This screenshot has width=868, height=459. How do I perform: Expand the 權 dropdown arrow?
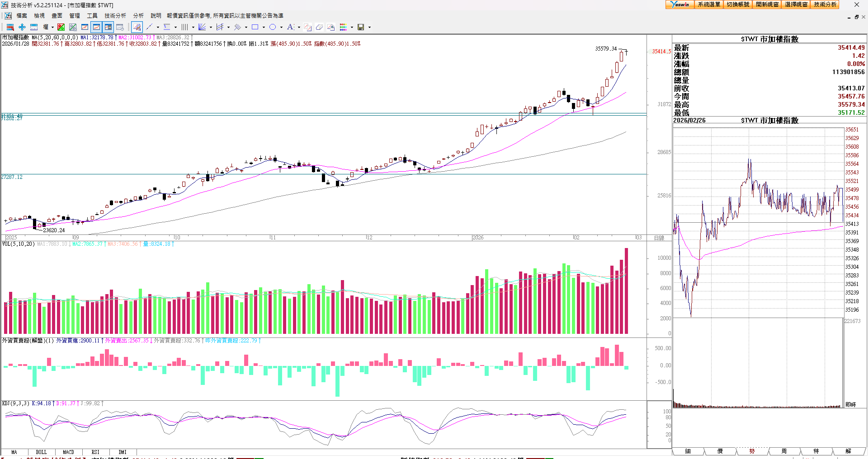point(52,27)
